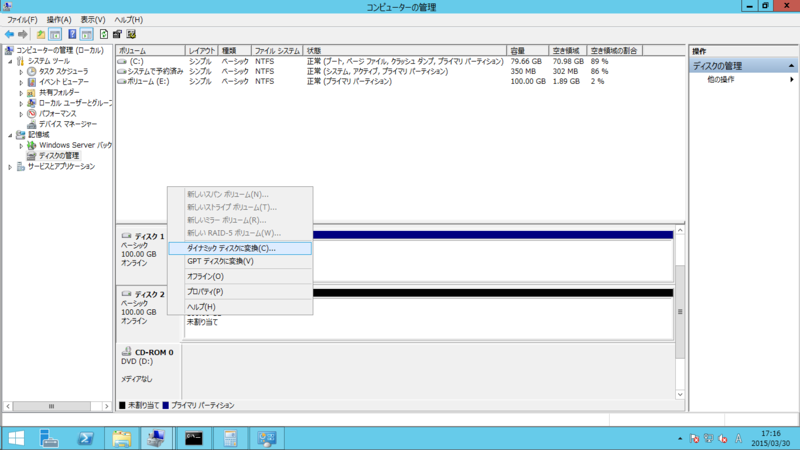Viewport: 800px width, 450px height.
Task: Select Properties in the context menu
Action: pyautogui.click(x=205, y=291)
